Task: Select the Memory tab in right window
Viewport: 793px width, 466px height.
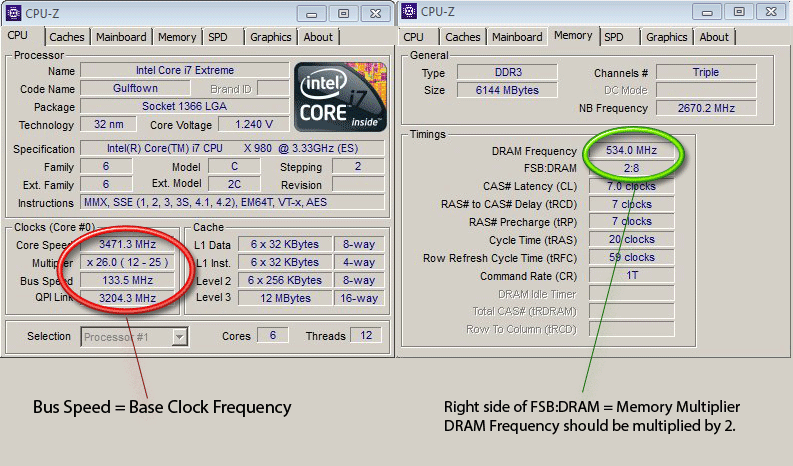Action: click(x=573, y=35)
